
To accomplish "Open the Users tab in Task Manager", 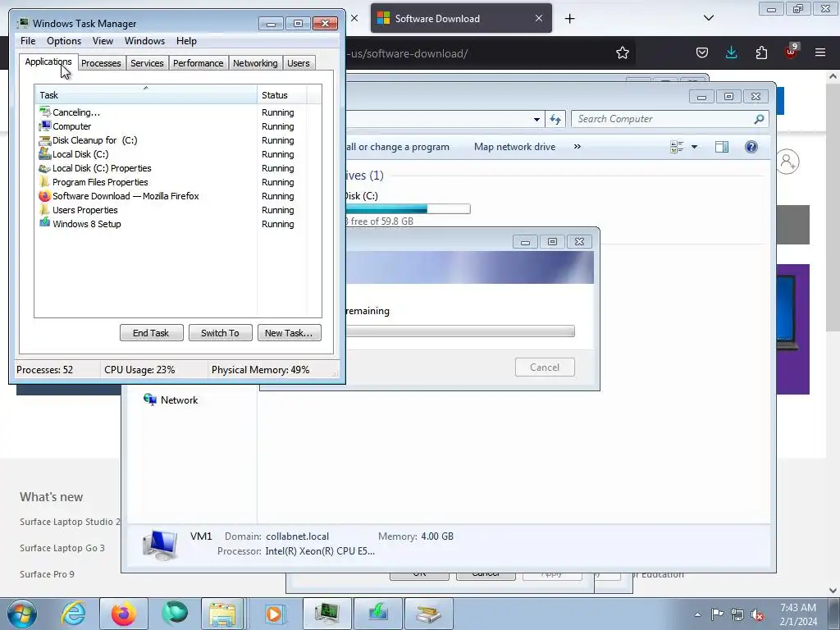I will tap(299, 63).
